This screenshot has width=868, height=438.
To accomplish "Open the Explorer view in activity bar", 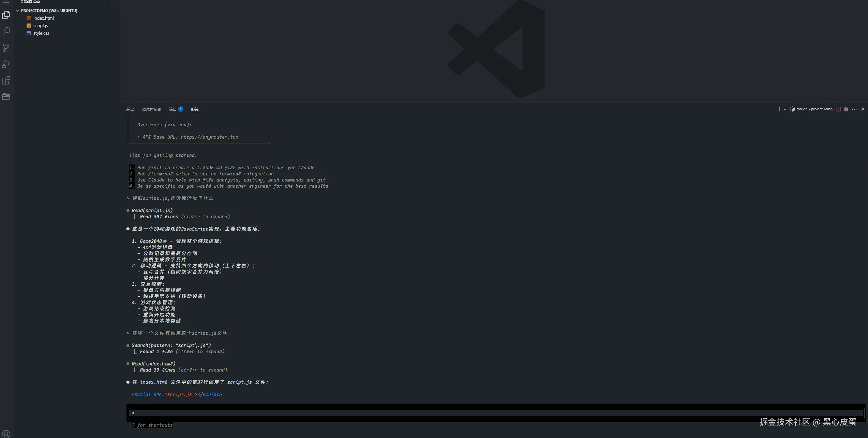I will 6,15.
